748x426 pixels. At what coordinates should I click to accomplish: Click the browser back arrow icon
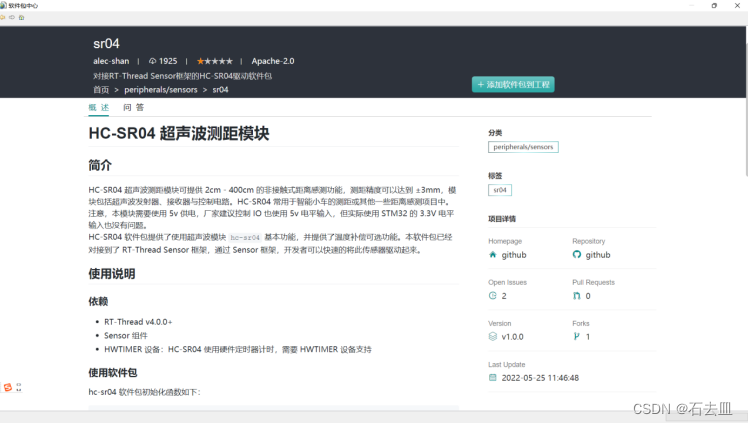coord(2,17)
